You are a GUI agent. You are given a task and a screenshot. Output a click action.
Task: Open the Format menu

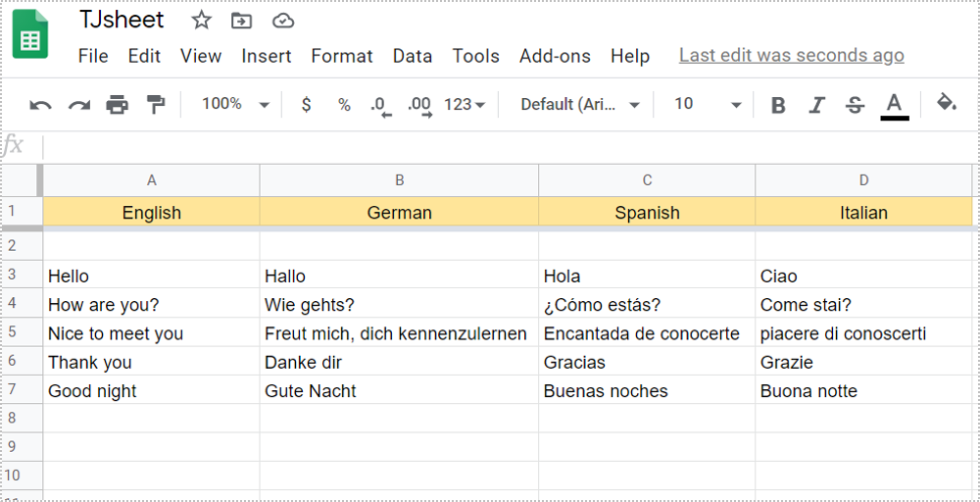tap(342, 56)
